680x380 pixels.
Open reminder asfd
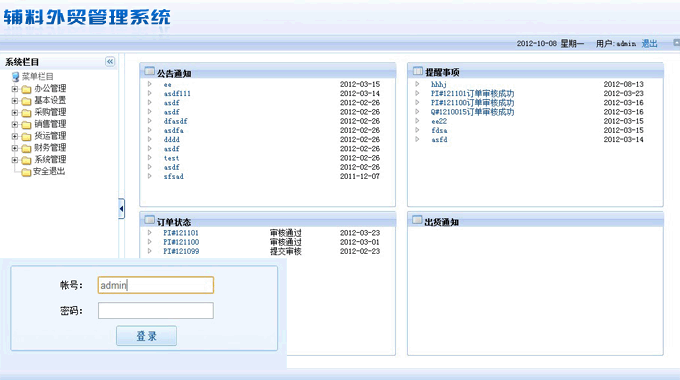[439, 139]
